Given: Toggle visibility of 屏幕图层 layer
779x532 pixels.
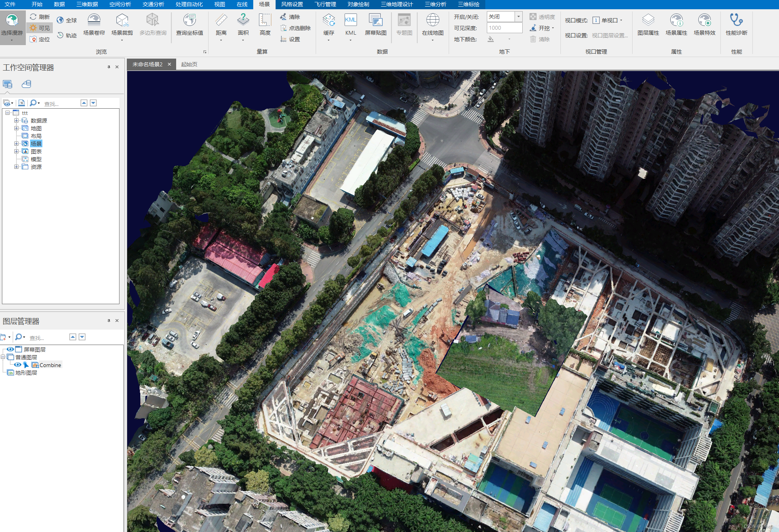Looking at the screenshot, I should click(x=10, y=349).
